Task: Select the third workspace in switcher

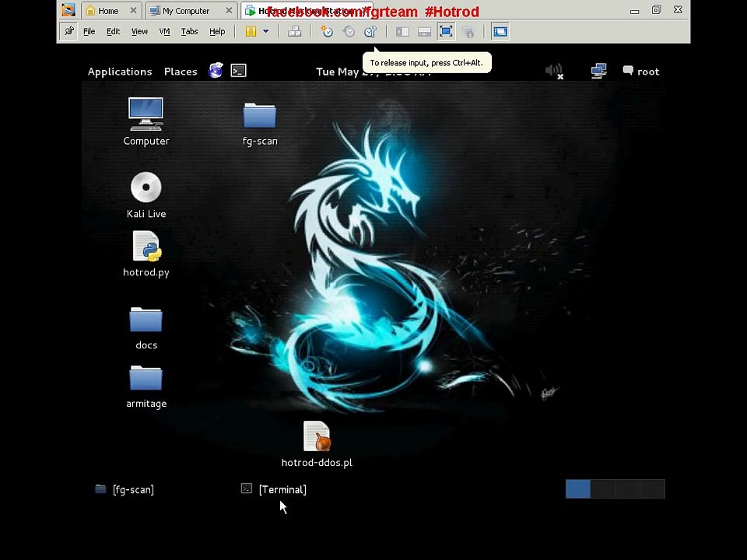Action: pyautogui.click(x=627, y=489)
